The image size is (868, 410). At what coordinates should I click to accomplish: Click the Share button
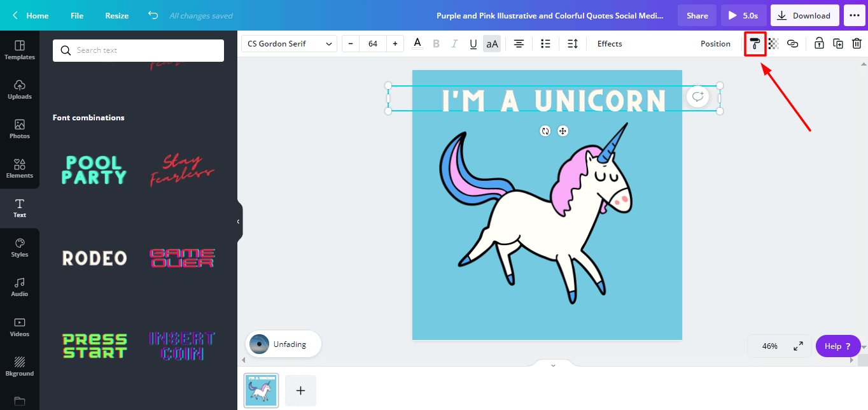coord(697,15)
